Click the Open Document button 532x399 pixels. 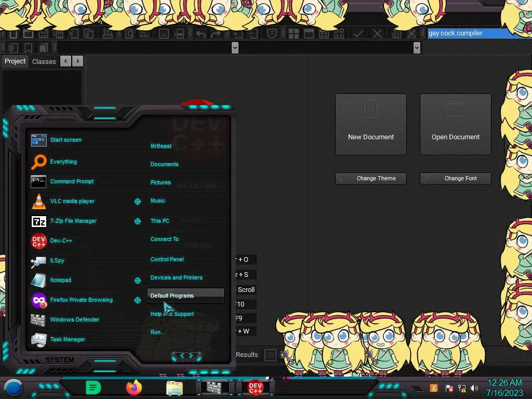point(455,125)
